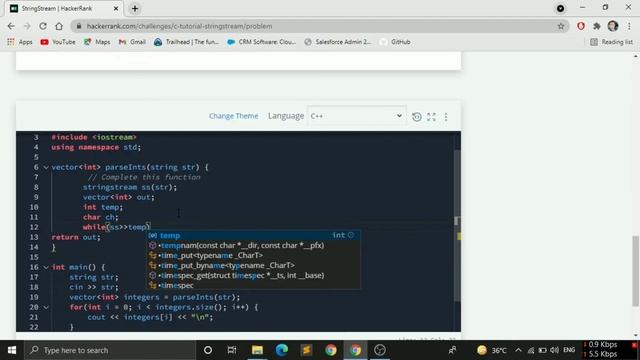Open Apps bookmark shortcut
Viewport: 640px width, 360px height.
coord(20,42)
